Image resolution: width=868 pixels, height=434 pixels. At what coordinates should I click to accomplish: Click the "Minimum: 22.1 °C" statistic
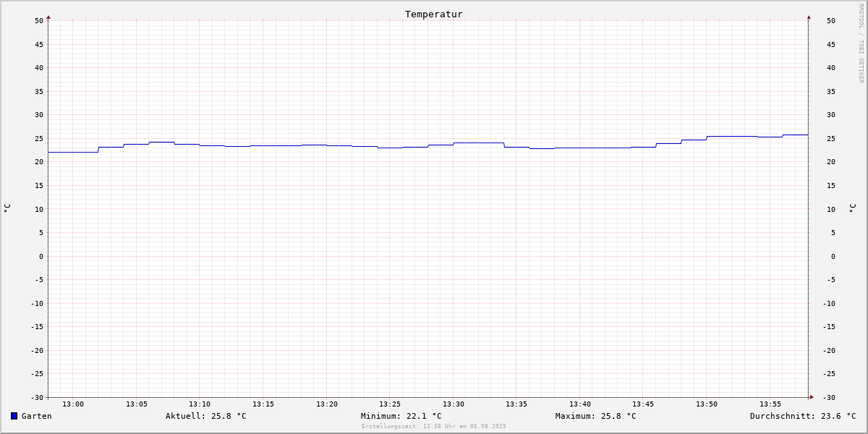401,416
